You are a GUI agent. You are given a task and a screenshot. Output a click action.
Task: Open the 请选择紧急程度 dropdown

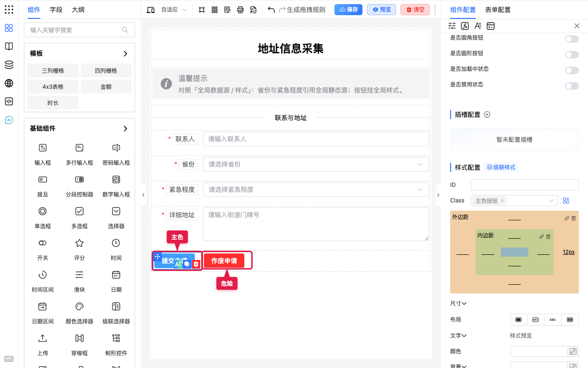316,190
